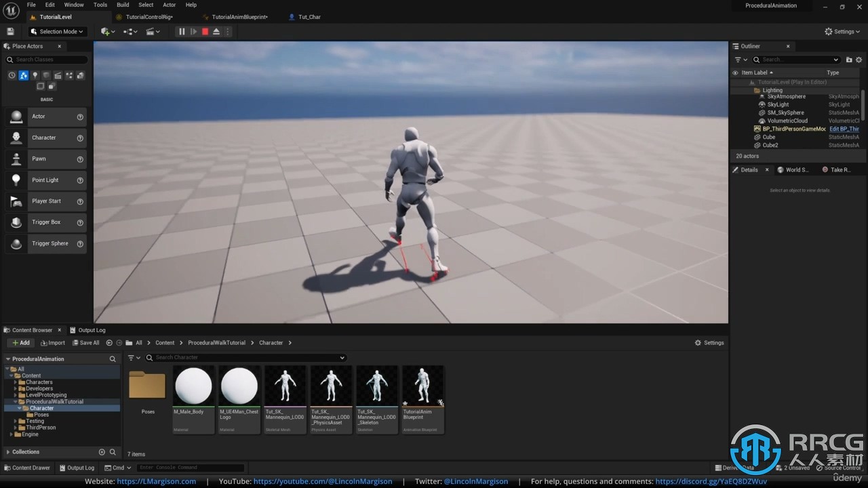Select Recently Placed category icon
Screen dimensions: 868x488
click(12, 75)
